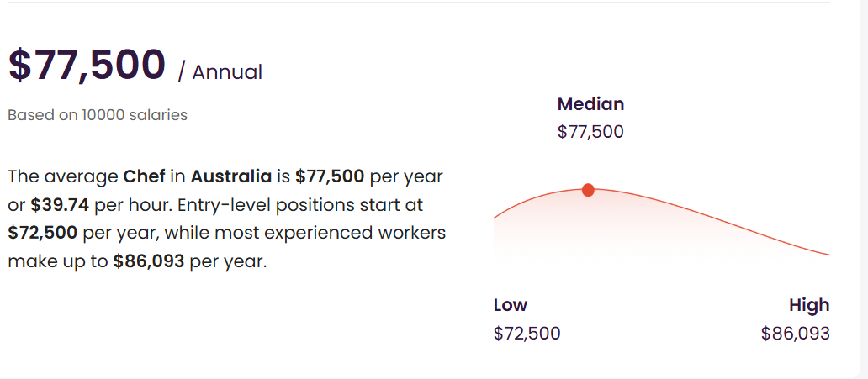Click the $86,093 value under High
The image size is (868, 379).
coord(795,334)
